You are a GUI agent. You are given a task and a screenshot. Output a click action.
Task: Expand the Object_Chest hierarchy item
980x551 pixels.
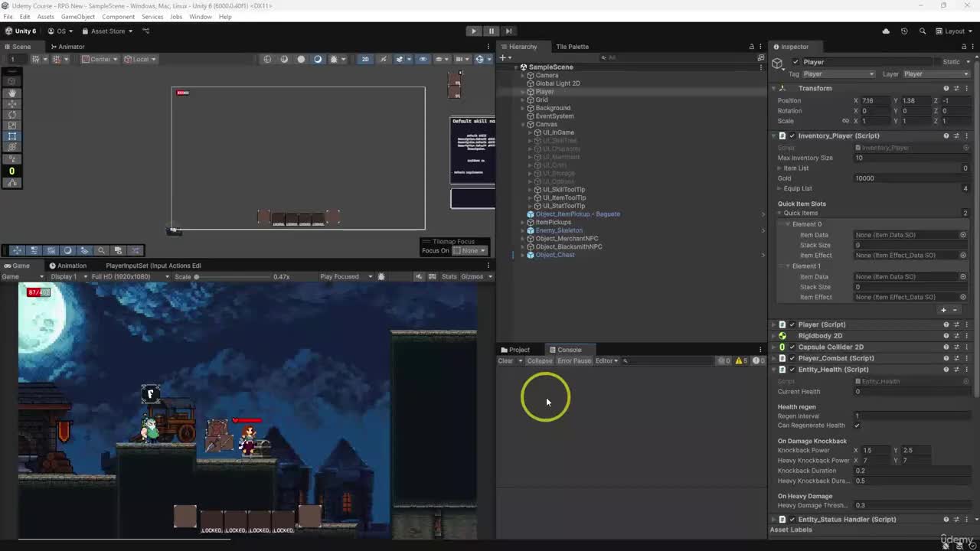[x=523, y=255]
